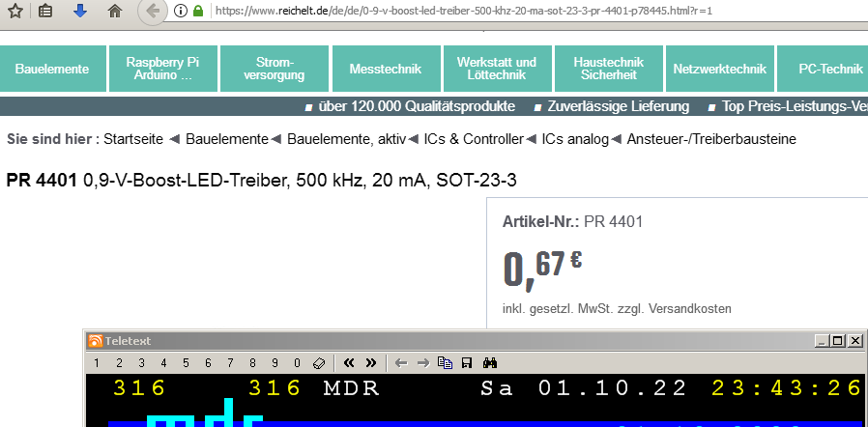Click Teletext digit 2 button
The width and height of the screenshot is (868, 427).
tap(119, 363)
